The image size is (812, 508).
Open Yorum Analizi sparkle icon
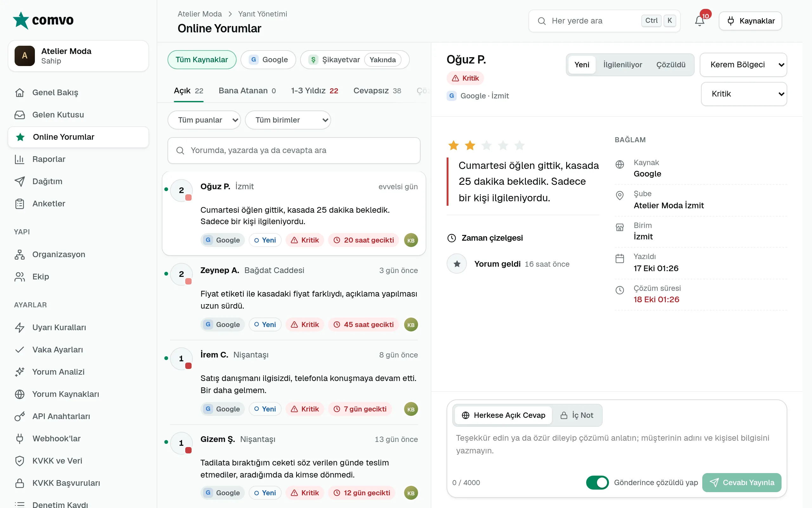(x=19, y=372)
